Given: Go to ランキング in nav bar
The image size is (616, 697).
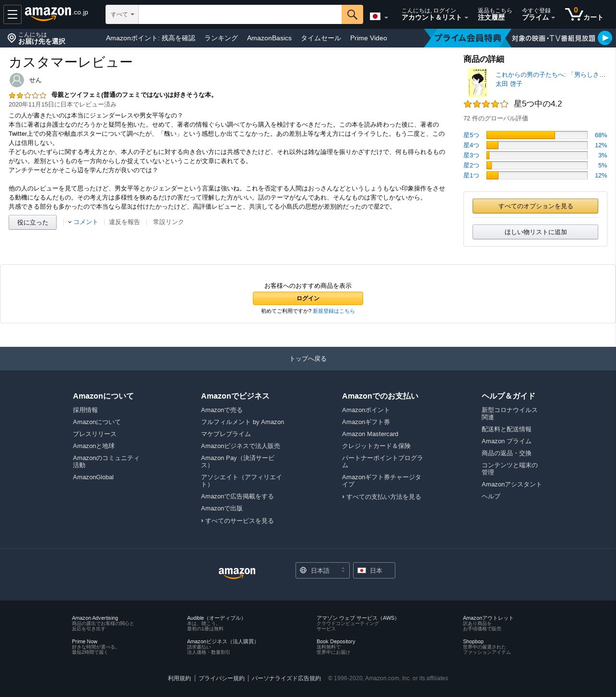Looking at the screenshot, I should pyautogui.click(x=221, y=38).
